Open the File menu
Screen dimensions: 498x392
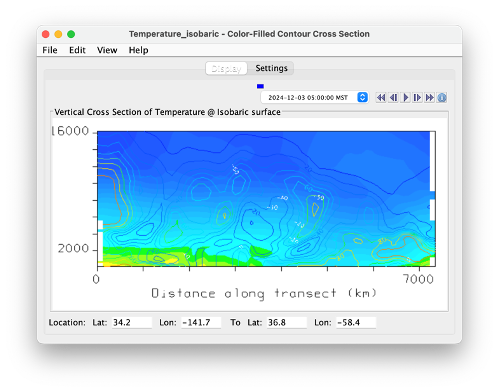click(x=50, y=50)
